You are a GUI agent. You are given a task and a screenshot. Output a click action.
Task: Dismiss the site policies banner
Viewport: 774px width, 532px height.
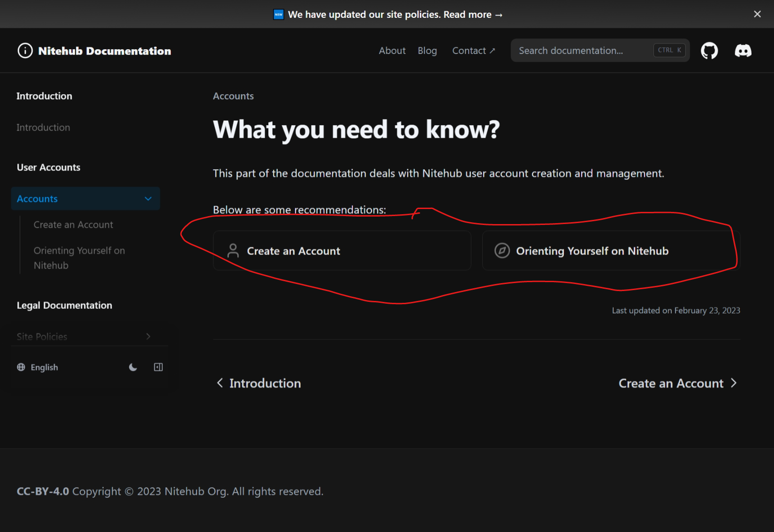coord(757,14)
